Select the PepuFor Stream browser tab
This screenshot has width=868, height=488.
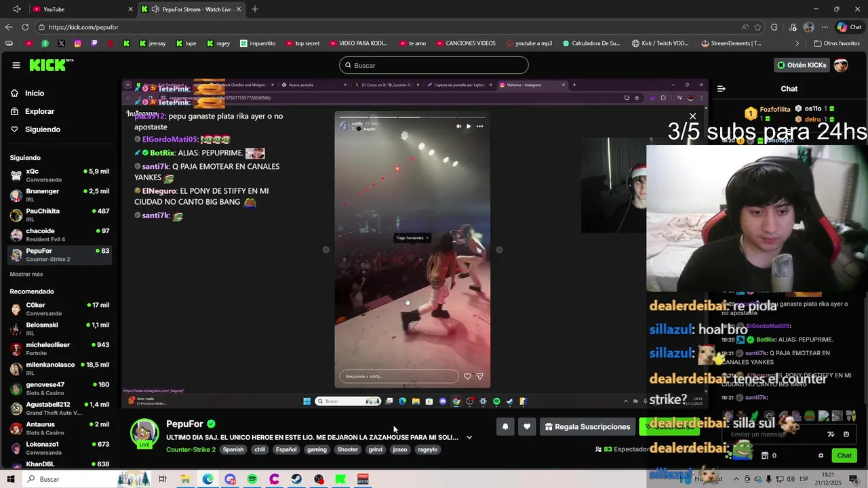[191, 9]
